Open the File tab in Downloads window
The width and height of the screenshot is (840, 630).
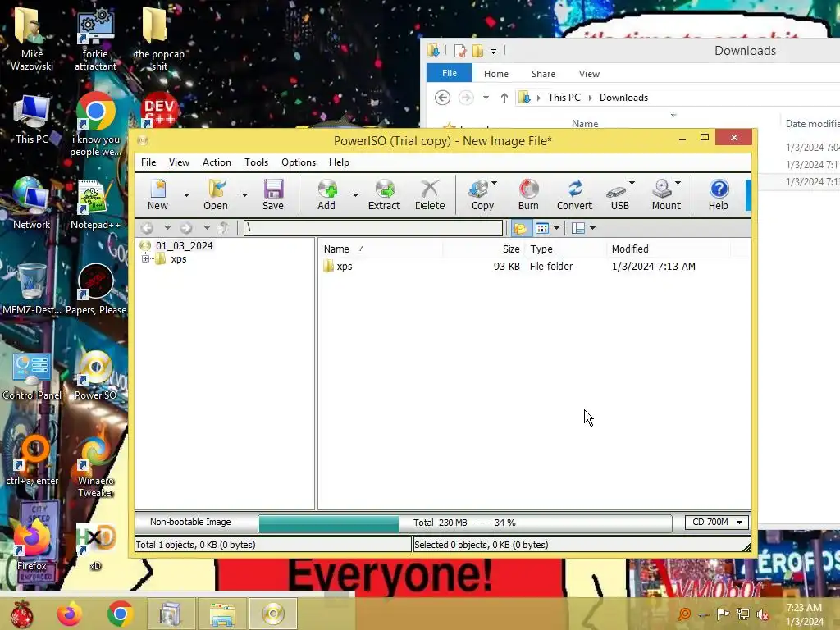click(450, 73)
